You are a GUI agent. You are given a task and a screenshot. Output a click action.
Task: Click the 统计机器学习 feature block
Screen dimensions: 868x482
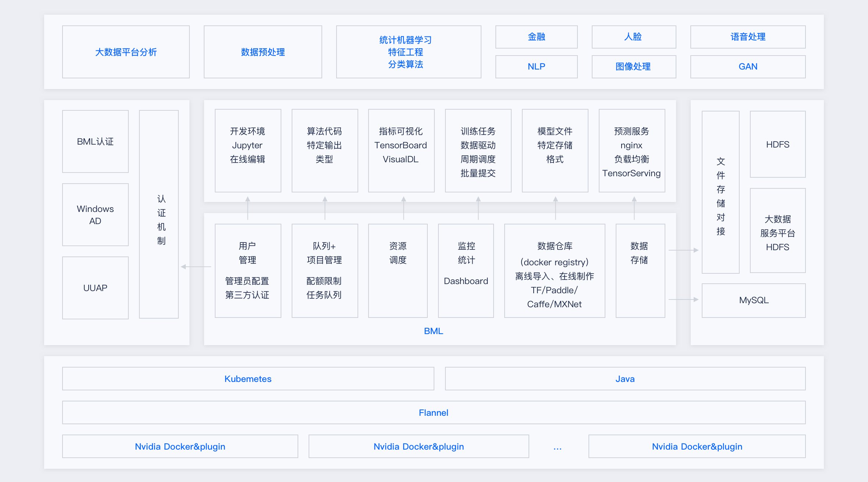point(408,52)
